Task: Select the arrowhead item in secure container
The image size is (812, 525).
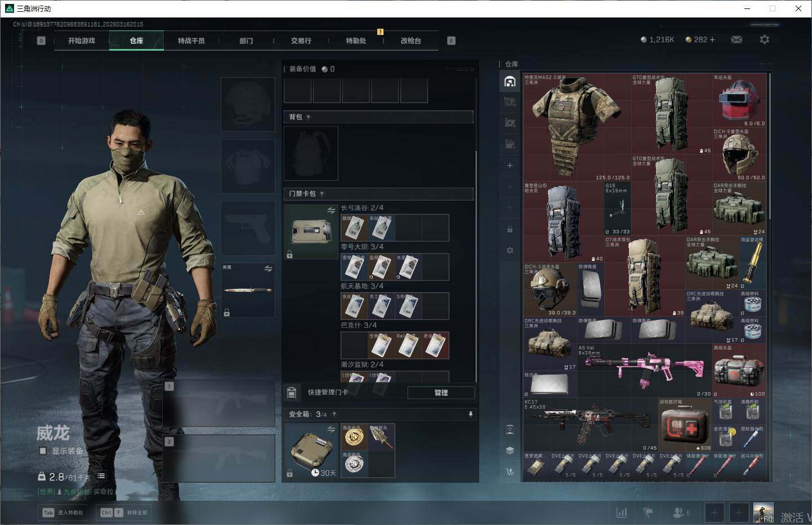Action: (382, 437)
